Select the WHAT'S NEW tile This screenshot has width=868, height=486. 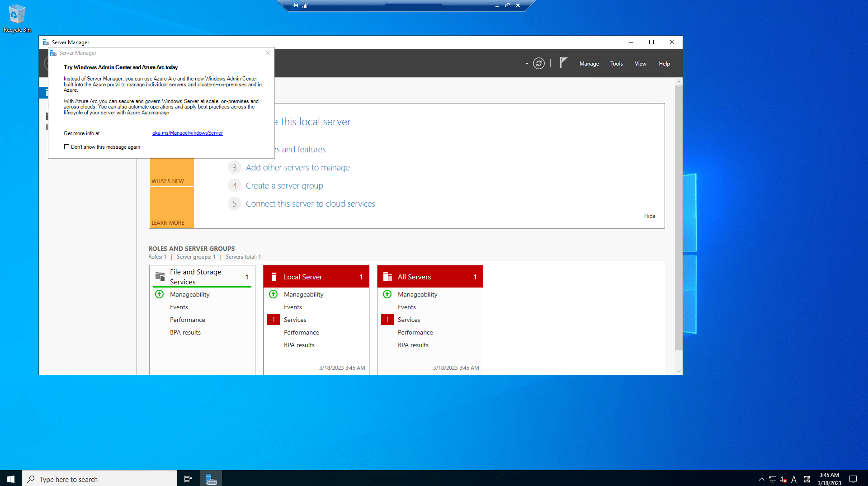[x=172, y=172]
